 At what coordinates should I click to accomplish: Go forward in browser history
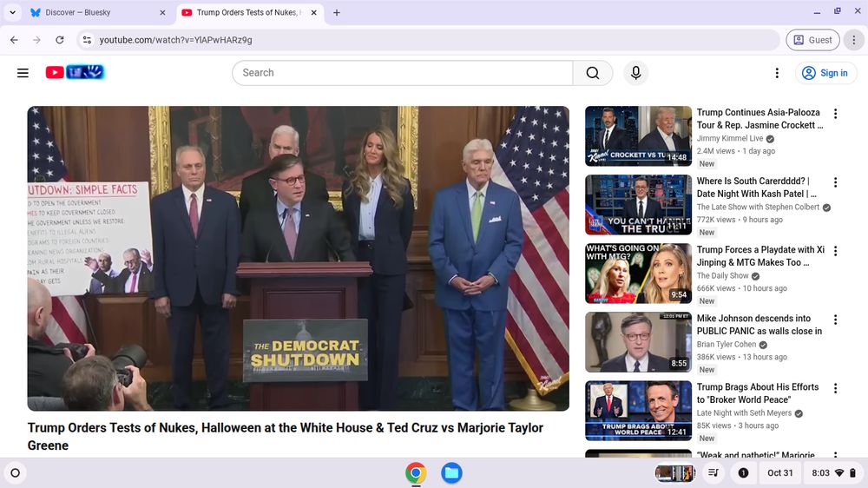36,40
